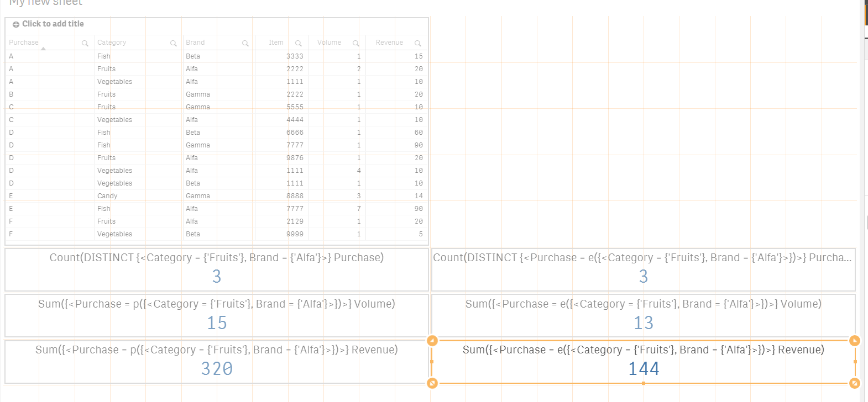Select KPI Sum e() Revenue showing 144
The image size is (868, 402).
point(644,362)
